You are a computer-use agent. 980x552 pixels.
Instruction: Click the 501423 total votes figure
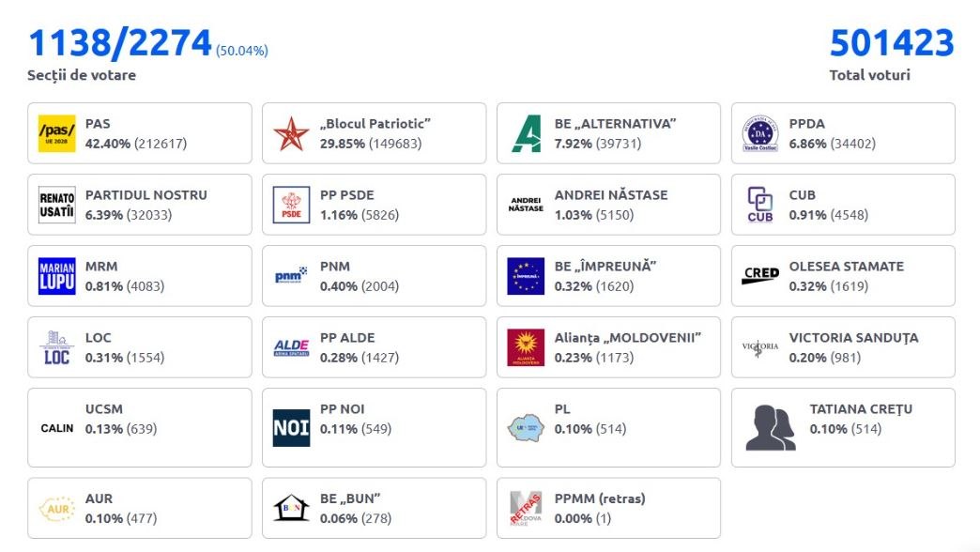[892, 43]
